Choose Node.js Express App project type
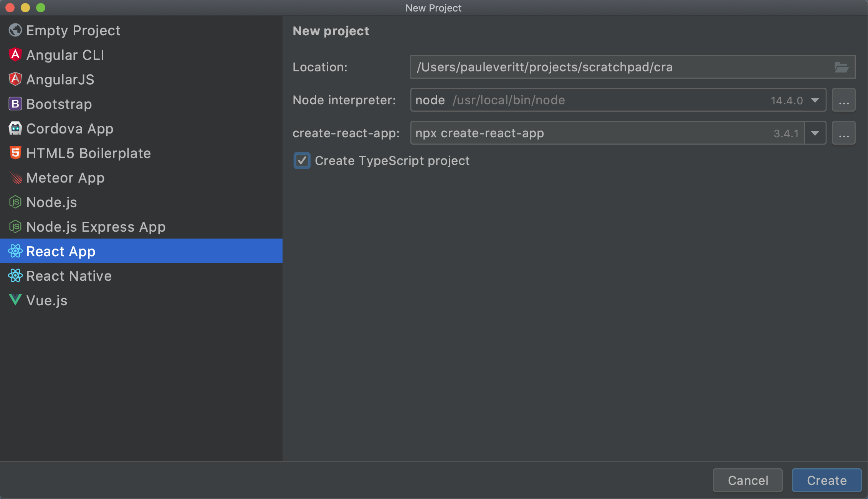Screen dimensions: 868x499 (x=95, y=227)
